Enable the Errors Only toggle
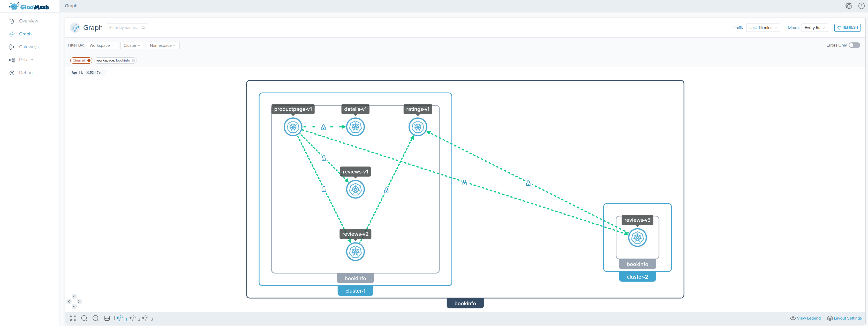The height and width of the screenshot is (326, 868). (x=854, y=45)
